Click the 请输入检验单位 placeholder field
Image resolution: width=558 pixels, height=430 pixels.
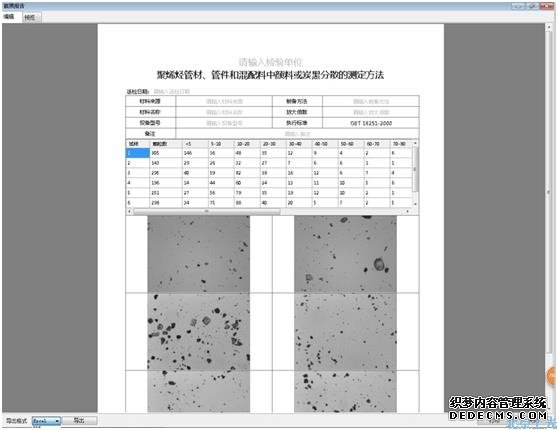[270, 62]
